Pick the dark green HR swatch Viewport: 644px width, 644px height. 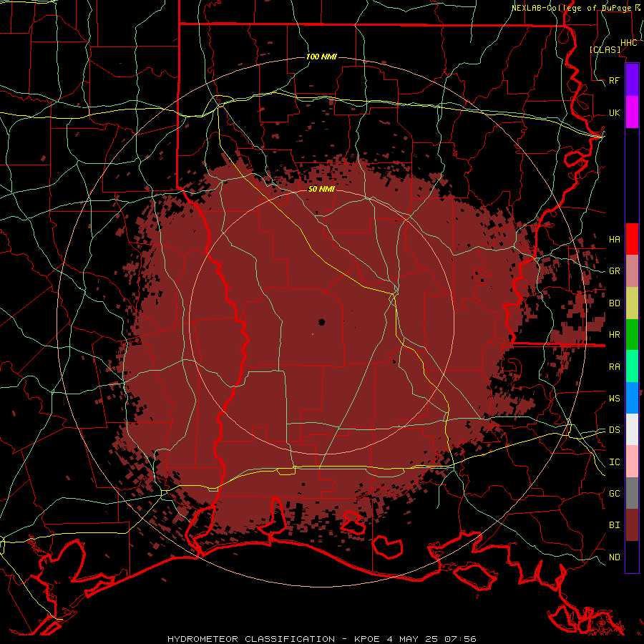point(632,335)
